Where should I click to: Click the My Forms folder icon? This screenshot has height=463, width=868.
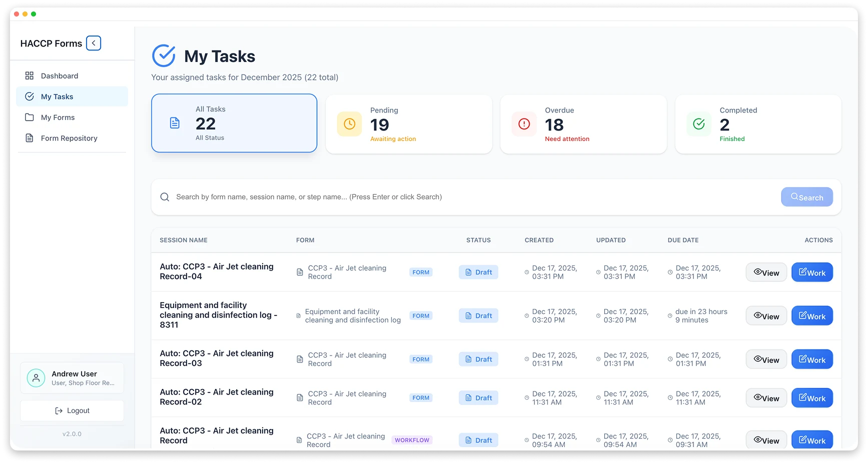pos(30,117)
